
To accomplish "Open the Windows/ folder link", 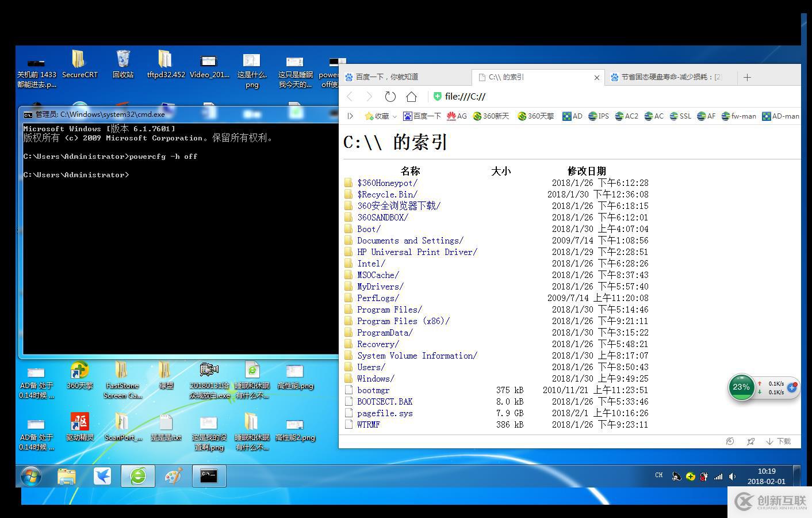I will [374, 378].
